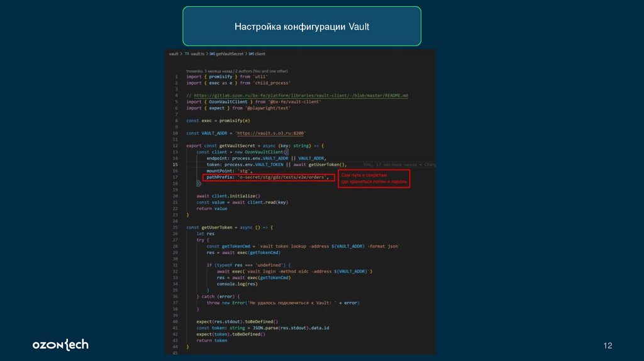
Task: Click 'const exec = promisify(e)' line
Action: click(218, 121)
